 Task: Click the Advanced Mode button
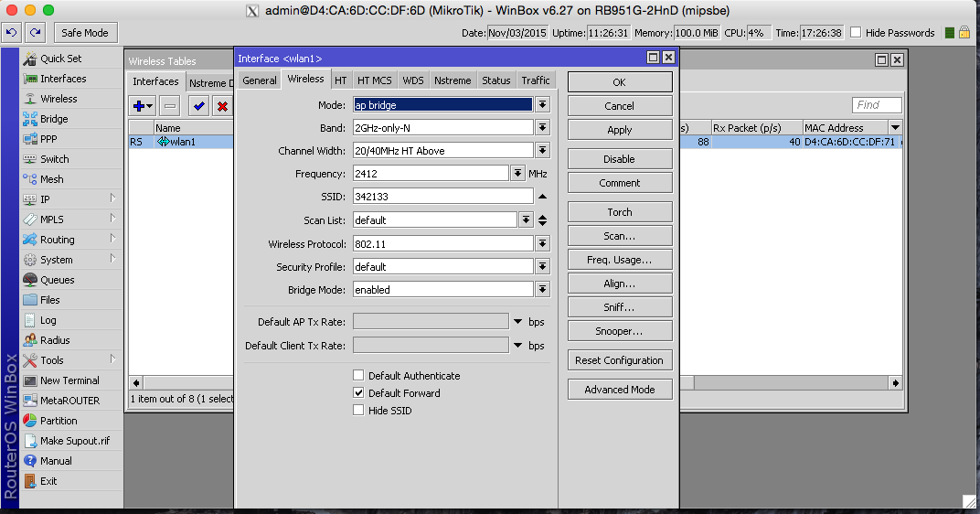click(620, 389)
